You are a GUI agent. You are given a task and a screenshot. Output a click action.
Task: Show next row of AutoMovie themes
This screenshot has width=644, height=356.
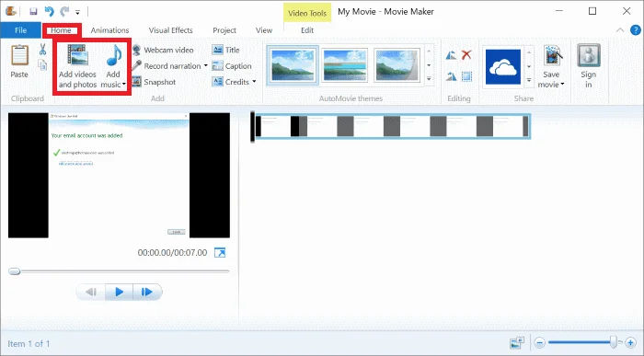pyautogui.click(x=430, y=65)
